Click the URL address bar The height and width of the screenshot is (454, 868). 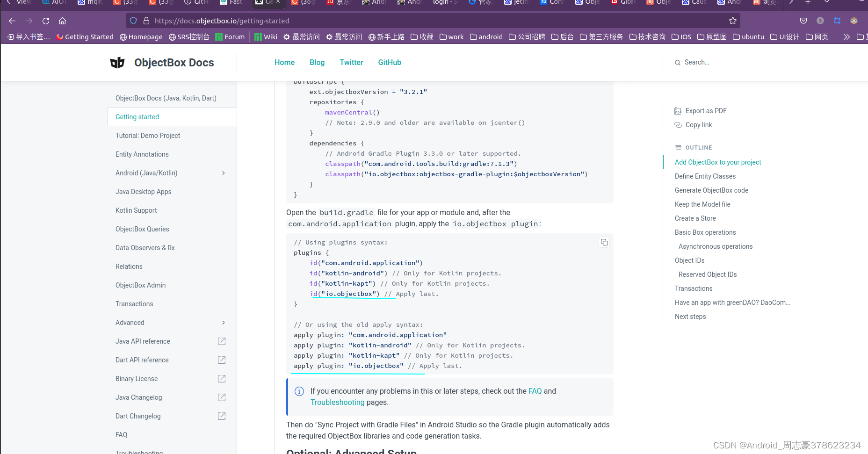tap(433, 21)
